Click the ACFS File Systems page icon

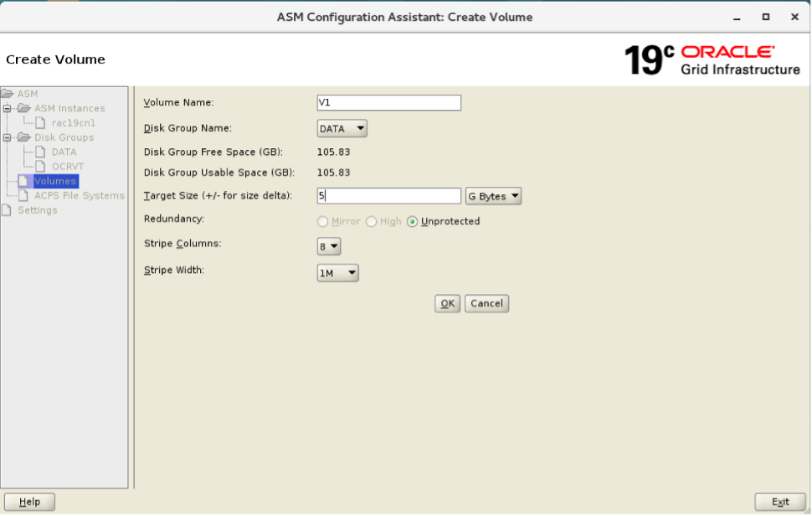23,195
